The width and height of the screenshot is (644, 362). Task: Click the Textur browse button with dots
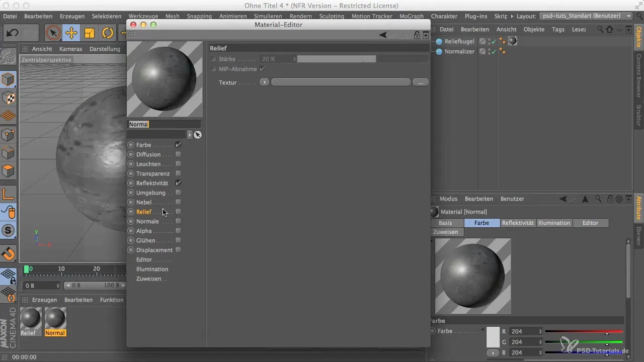click(421, 82)
